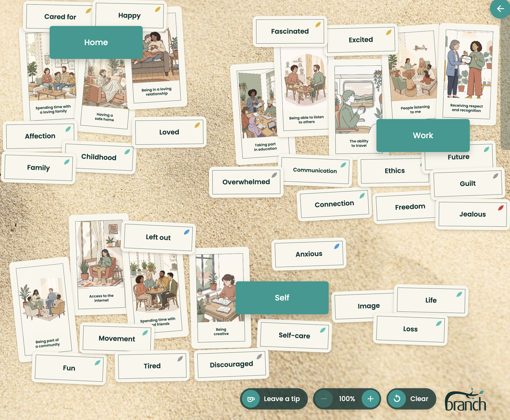Select the Home category card
The height and width of the screenshot is (420, 510).
pyautogui.click(x=96, y=42)
